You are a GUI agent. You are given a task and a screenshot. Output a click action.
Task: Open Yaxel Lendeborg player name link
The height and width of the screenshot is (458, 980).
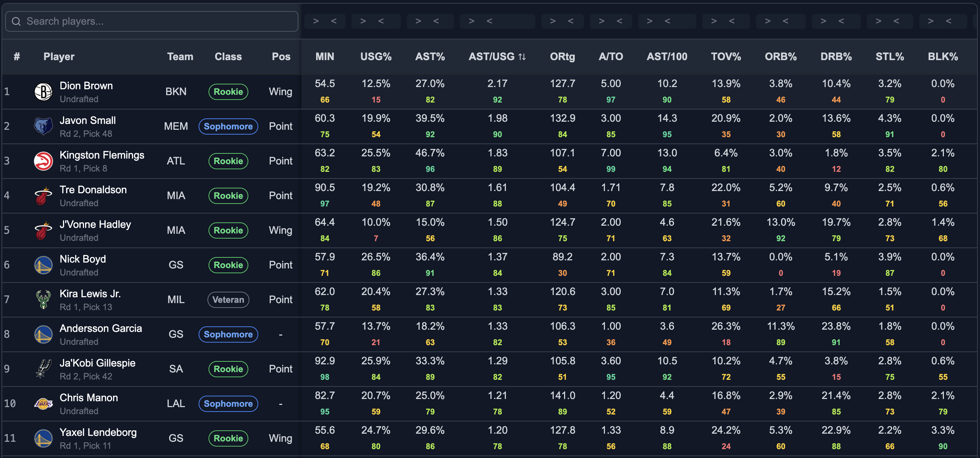(x=98, y=432)
